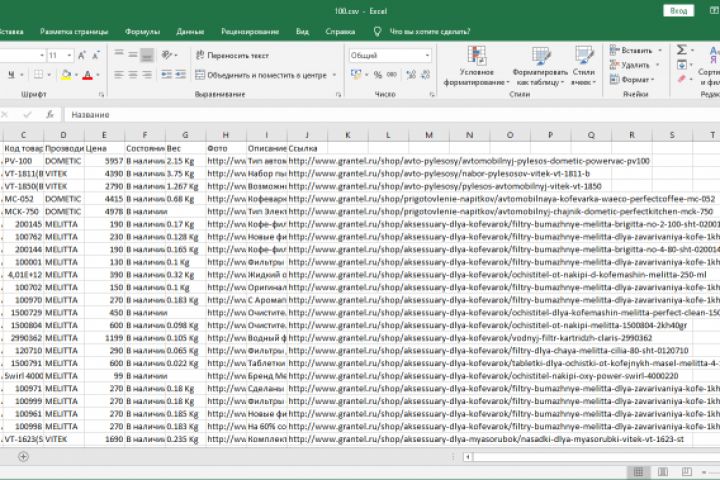Click the Вставить cells button

pyautogui.click(x=632, y=50)
